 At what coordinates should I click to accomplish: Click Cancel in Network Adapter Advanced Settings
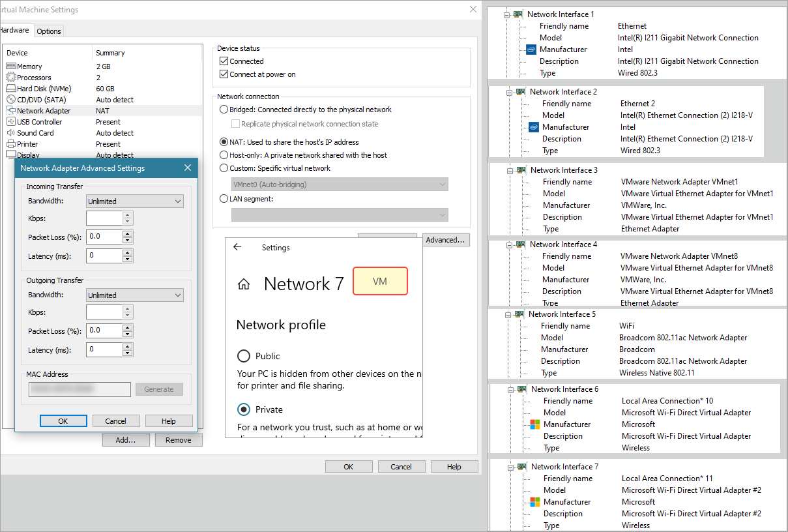click(x=116, y=421)
